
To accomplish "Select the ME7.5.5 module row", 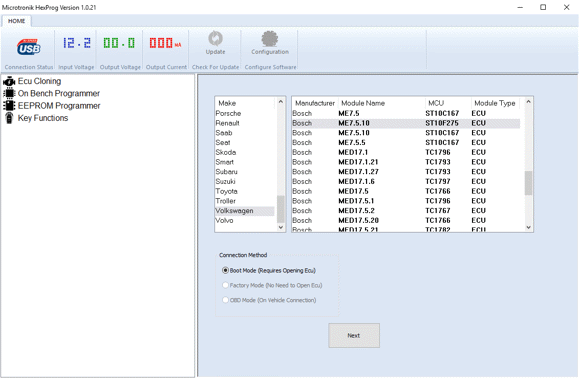I will click(x=406, y=142).
